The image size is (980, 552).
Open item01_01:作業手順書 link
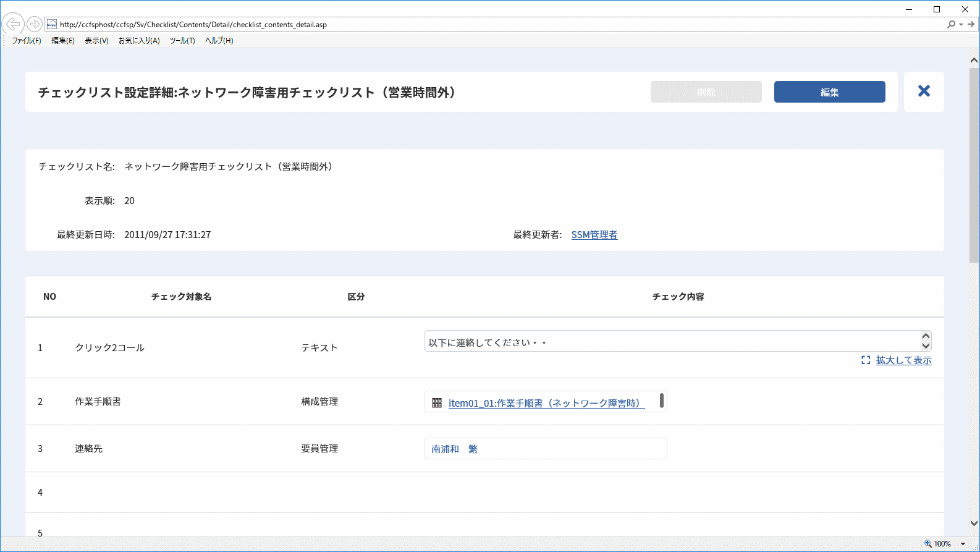point(547,403)
